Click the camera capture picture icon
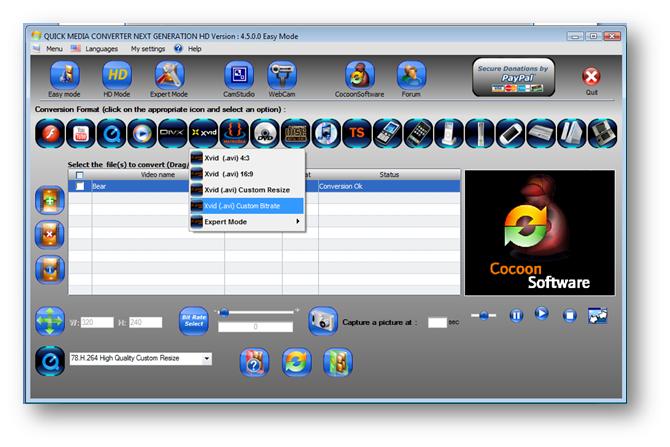The image size is (670, 447). (x=323, y=321)
